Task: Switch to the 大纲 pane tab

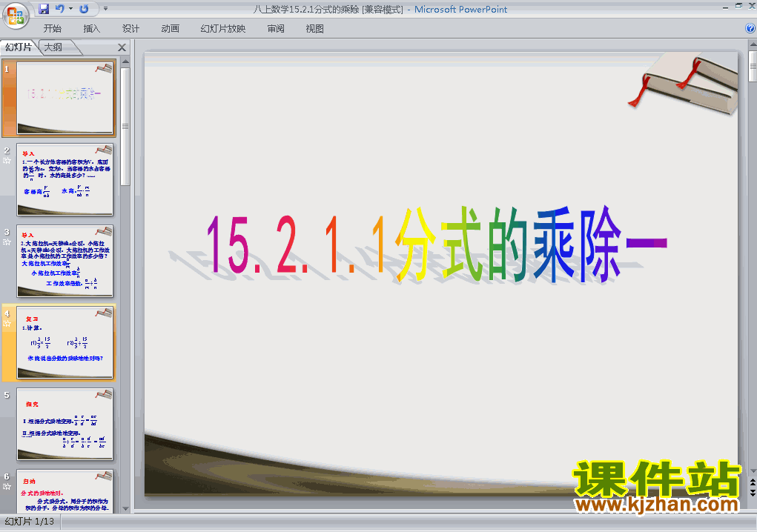Action: click(x=53, y=47)
